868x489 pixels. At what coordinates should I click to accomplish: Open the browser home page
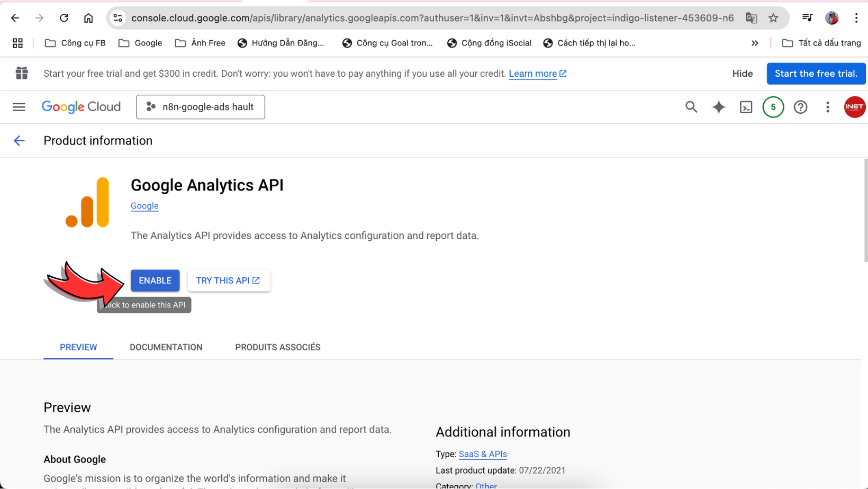coord(88,18)
